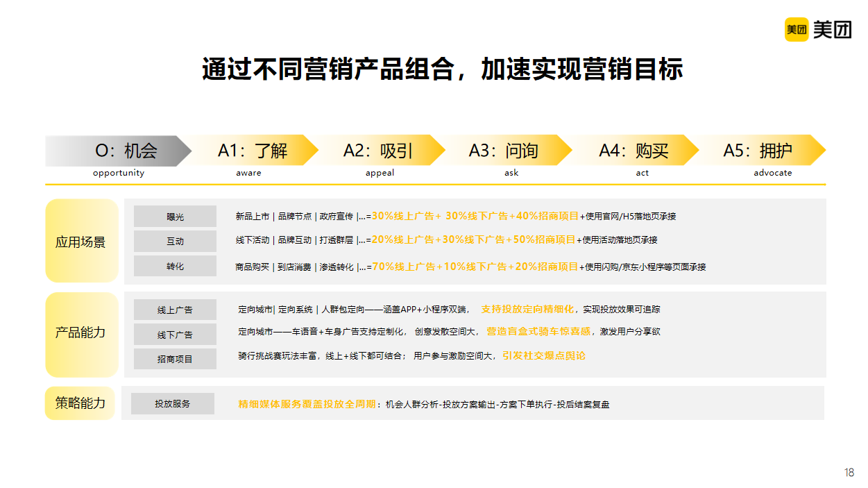The width and height of the screenshot is (868, 488).
Task: Click the gray 曝光 label box
Action: pyautogui.click(x=175, y=217)
